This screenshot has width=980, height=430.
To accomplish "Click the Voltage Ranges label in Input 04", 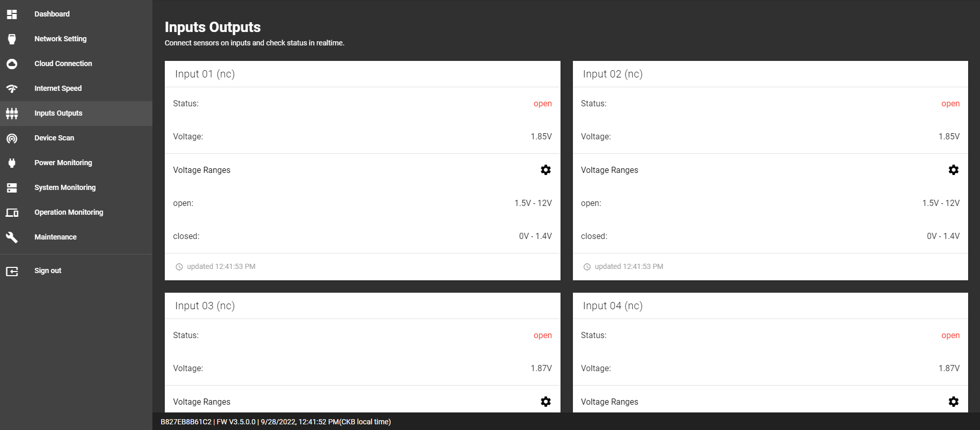I will coord(610,402).
